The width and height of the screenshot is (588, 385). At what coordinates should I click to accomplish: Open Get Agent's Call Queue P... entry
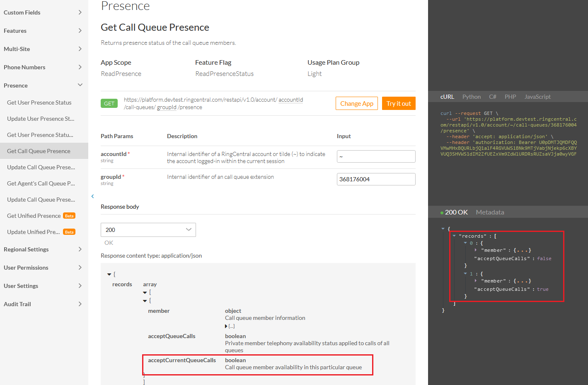(x=41, y=183)
